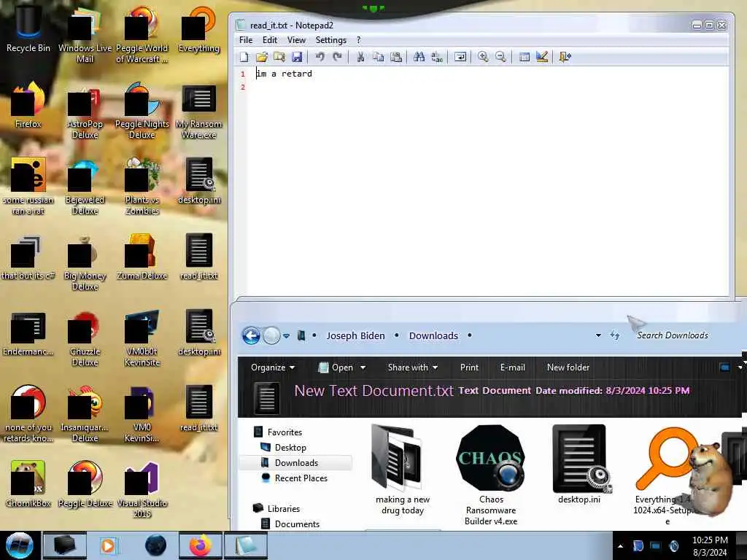Open the Windows Start menu orb
The width and height of the screenshot is (747, 560).
(19, 545)
